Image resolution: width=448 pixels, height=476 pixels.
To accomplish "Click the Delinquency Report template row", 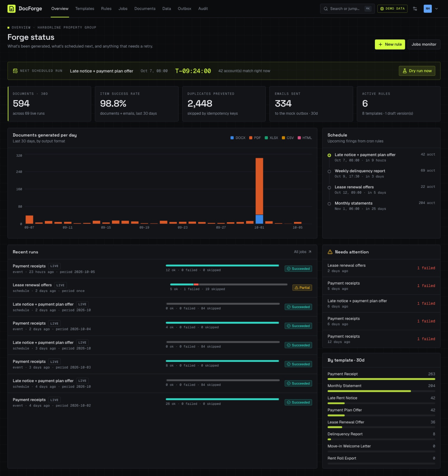I will pos(381,436).
